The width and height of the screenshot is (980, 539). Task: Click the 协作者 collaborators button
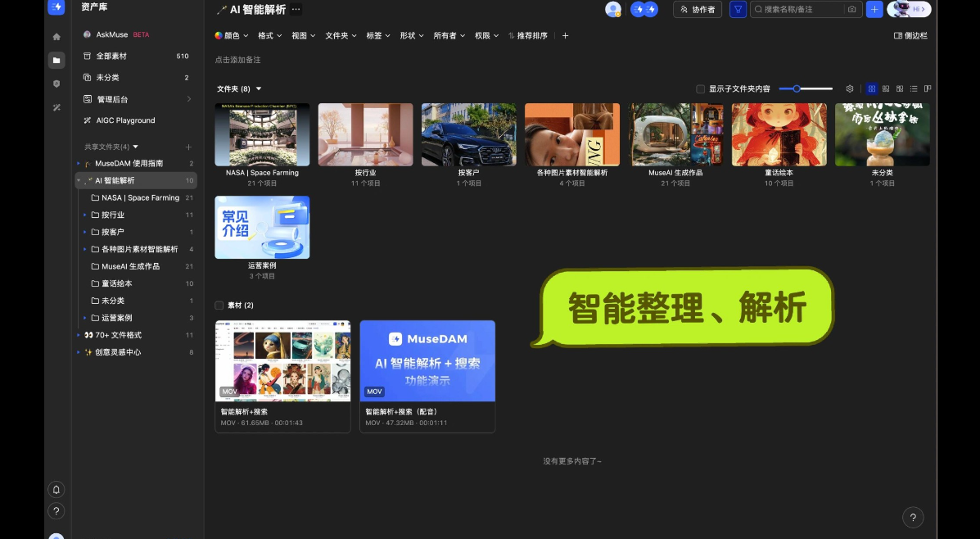[x=698, y=9]
